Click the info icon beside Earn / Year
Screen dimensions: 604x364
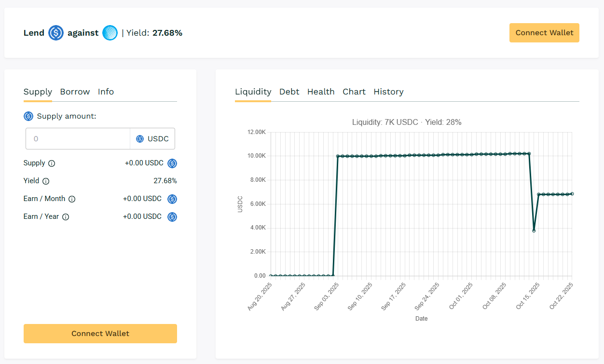tap(66, 217)
